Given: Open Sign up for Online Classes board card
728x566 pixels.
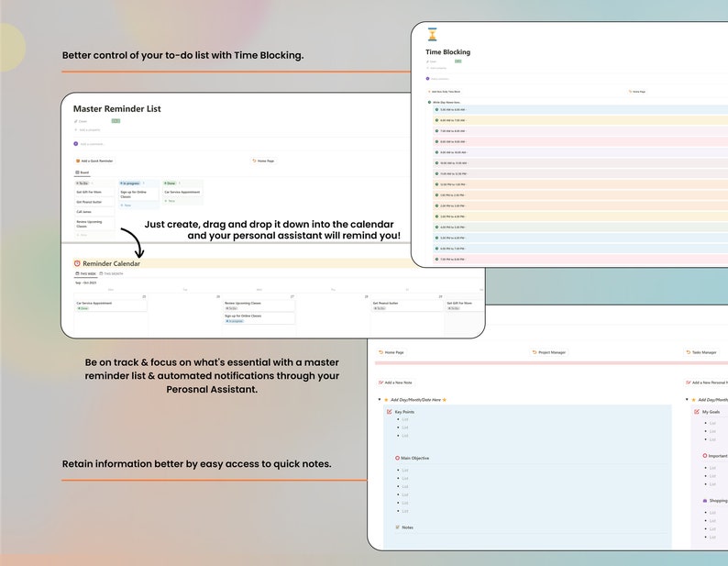Looking at the screenshot, I should click(x=138, y=194).
